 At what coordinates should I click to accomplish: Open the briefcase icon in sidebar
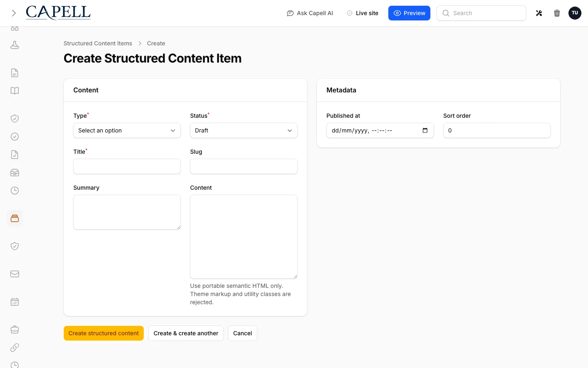coord(15,330)
